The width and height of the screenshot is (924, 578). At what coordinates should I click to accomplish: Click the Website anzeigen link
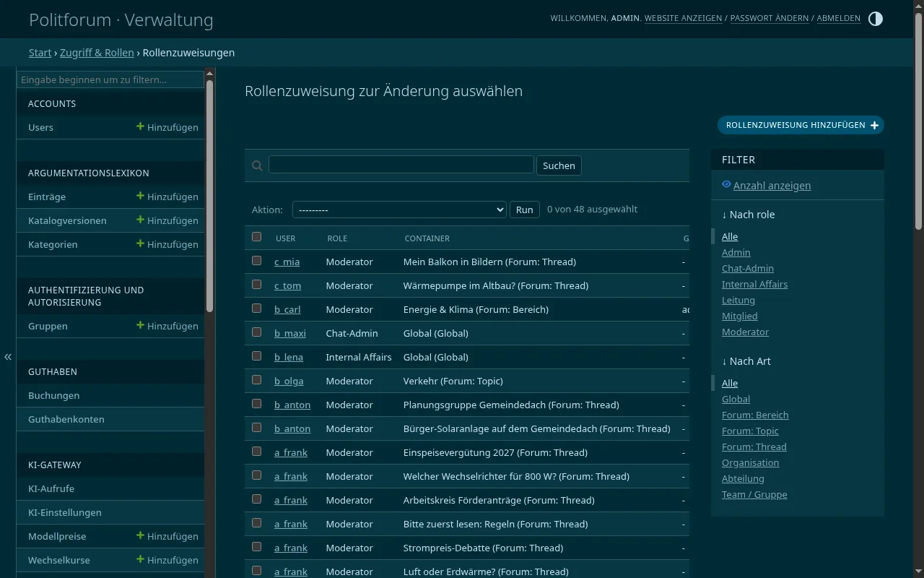point(683,18)
